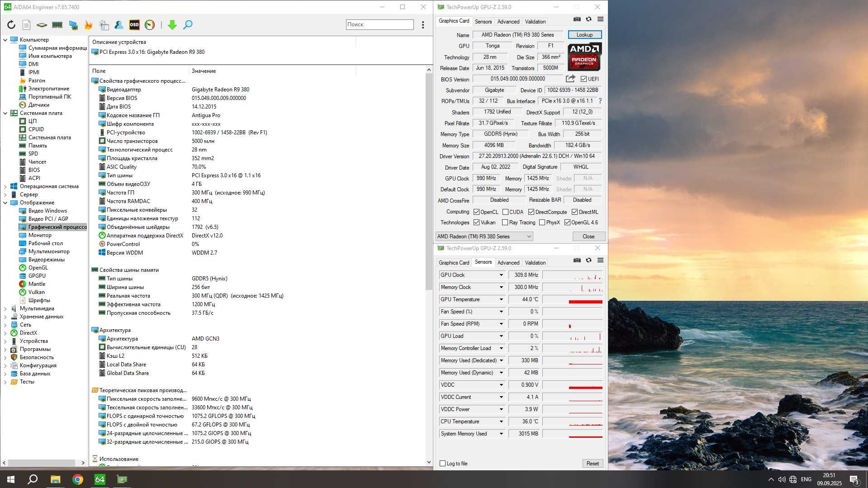Select GPGPU in the AIDA64 tree
This screenshot has width=868, height=488.
point(37,276)
